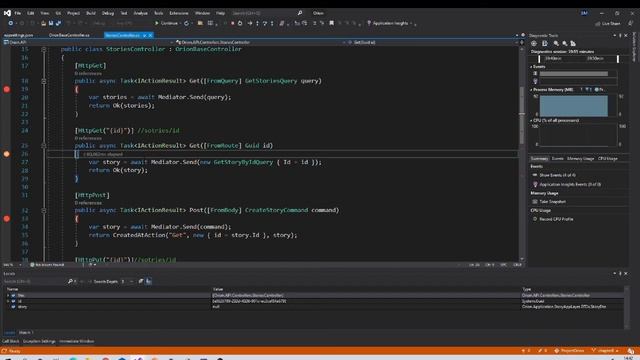Click the Restart debugging icon
The height and width of the screenshot is (360, 640).
tap(240, 23)
